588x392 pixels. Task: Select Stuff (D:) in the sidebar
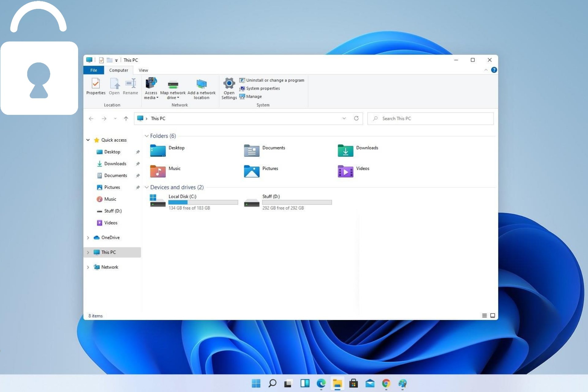(113, 211)
